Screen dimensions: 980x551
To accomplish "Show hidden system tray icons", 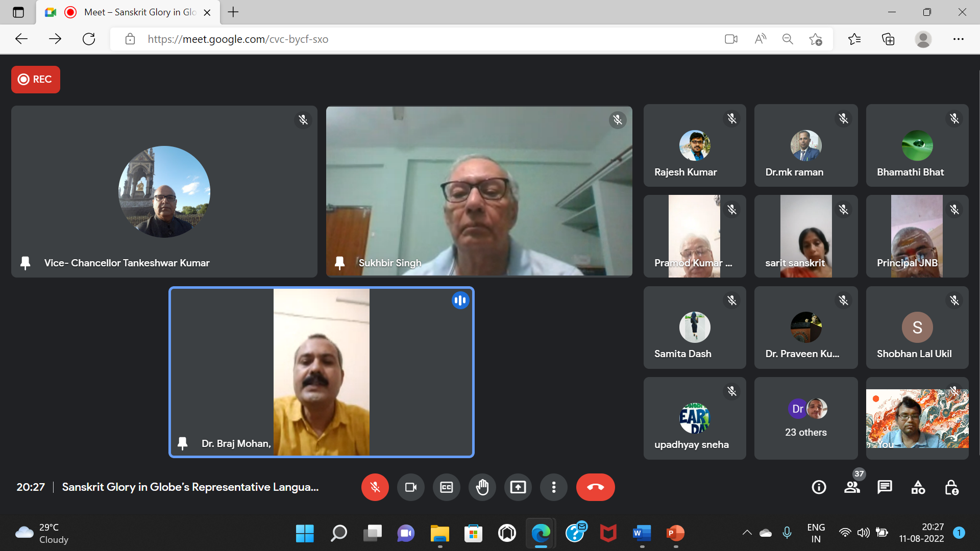I will pyautogui.click(x=747, y=533).
